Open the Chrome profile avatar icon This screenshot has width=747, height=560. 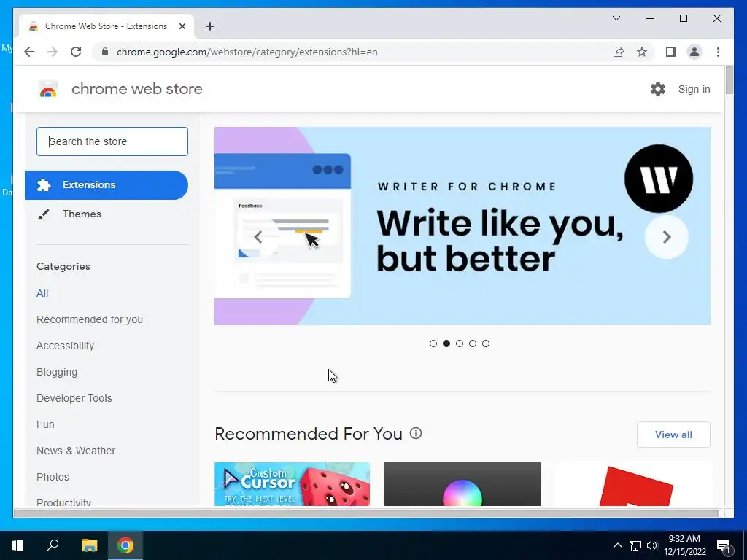[694, 52]
